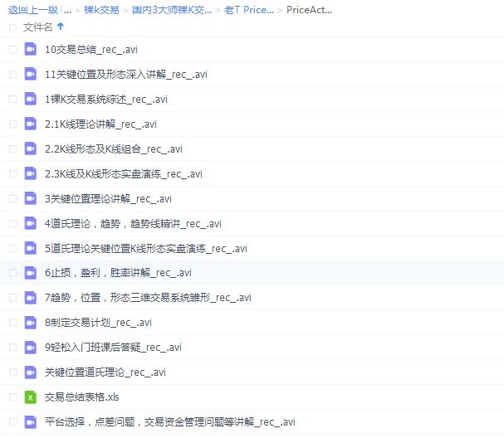504x443 pixels.
Task: Open file 8制定交易计划_rec_.avi
Action: tap(98, 323)
